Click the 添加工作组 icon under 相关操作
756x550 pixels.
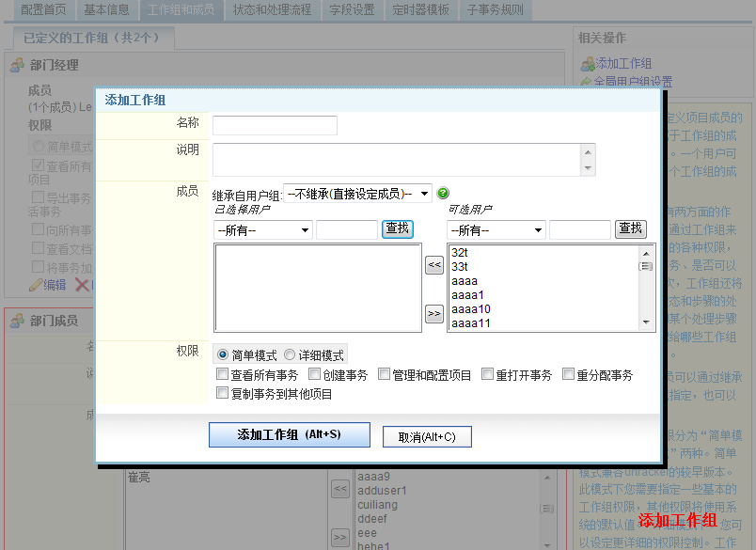[588, 64]
